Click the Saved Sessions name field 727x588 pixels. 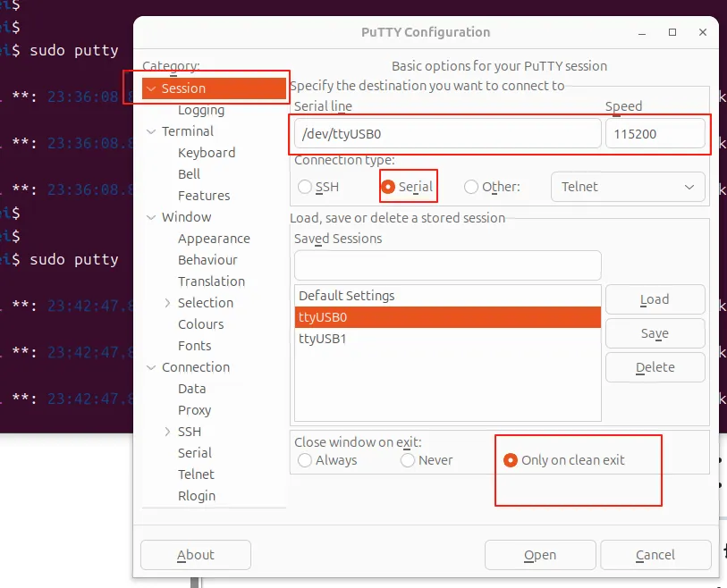tap(448, 265)
